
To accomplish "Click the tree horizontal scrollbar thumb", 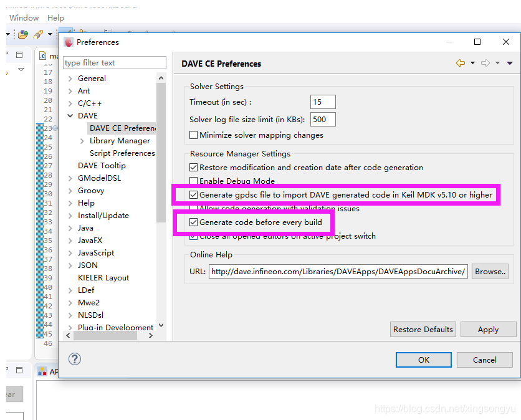I will 105,336.
